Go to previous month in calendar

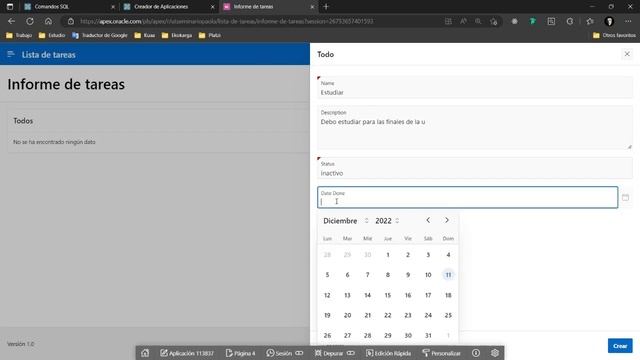pyautogui.click(x=428, y=220)
